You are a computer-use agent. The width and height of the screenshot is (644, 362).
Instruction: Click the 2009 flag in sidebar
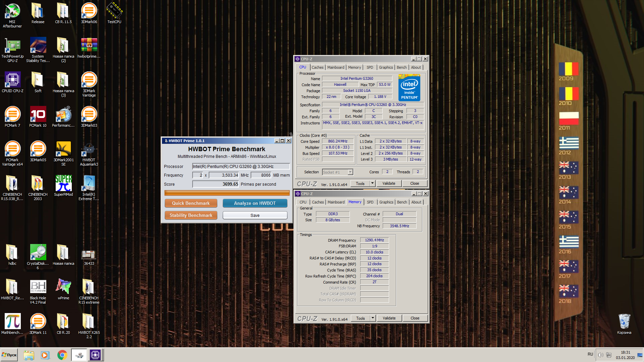point(569,69)
